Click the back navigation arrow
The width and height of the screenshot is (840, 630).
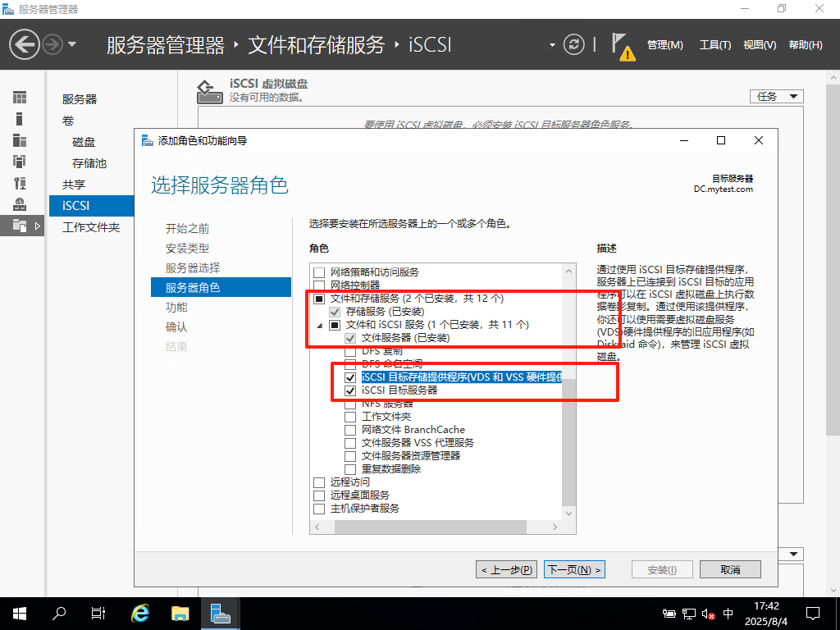click(x=24, y=44)
